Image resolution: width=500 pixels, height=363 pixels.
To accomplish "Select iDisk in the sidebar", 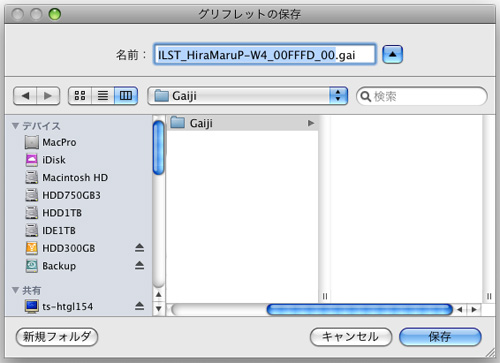I will click(78, 160).
